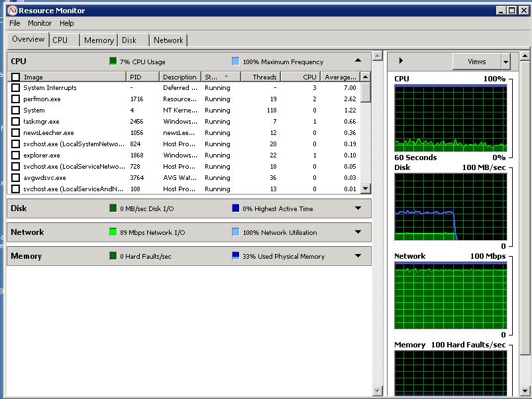Screen dimensions: 532x399
Task: Tick the newsLeecher.exe checkbox
Action: pyautogui.click(x=16, y=133)
